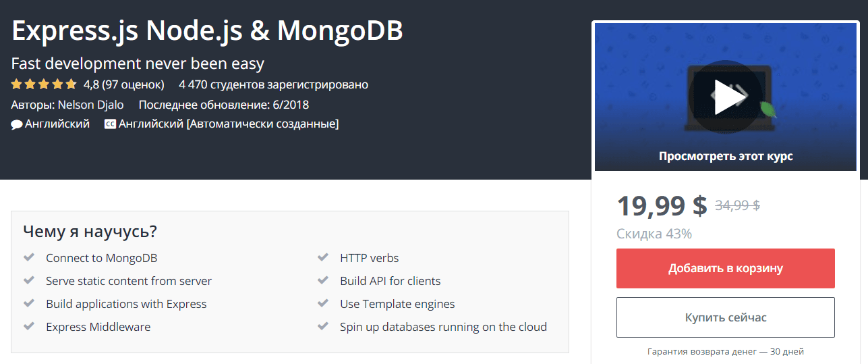Click 'Английский [Автоматически созданные]' subtitles label
The height and width of the screenshot is (364, 868).
(229, 124)
